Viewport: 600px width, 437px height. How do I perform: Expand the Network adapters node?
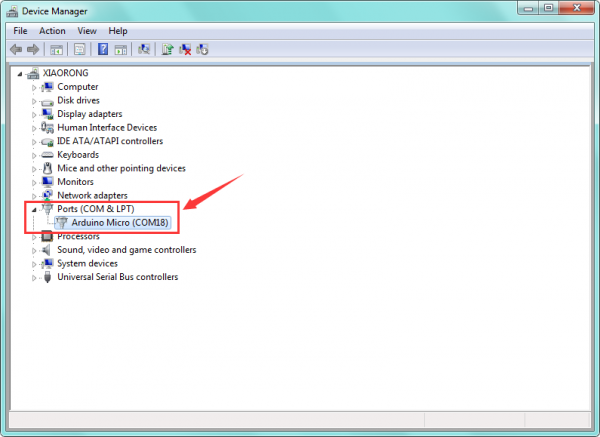point(34,195)
